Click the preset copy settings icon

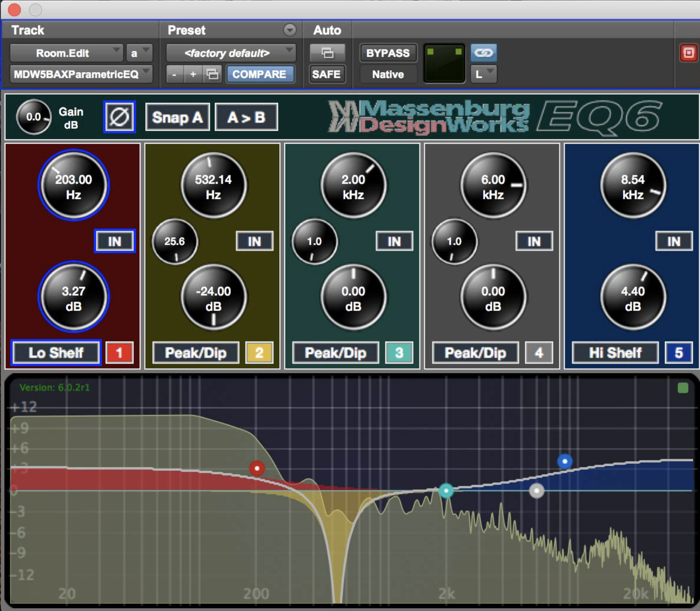pos(212,74)
